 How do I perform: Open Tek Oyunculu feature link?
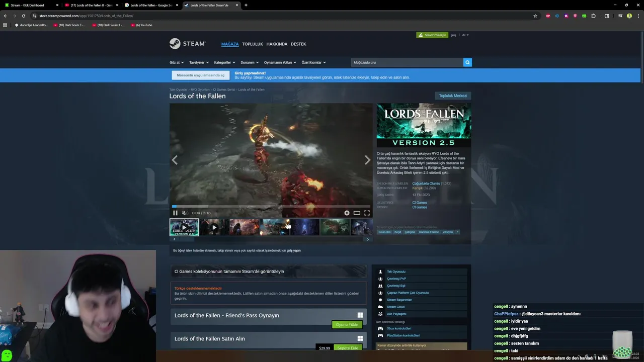[396, 271]
